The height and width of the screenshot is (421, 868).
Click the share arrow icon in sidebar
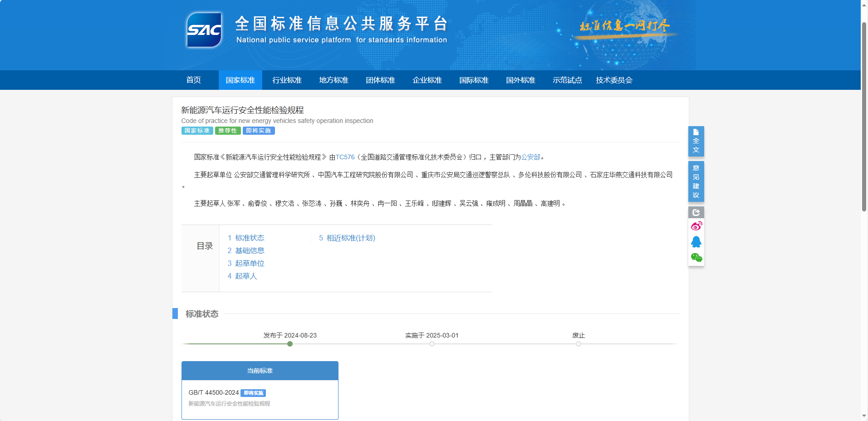(696, 212)
